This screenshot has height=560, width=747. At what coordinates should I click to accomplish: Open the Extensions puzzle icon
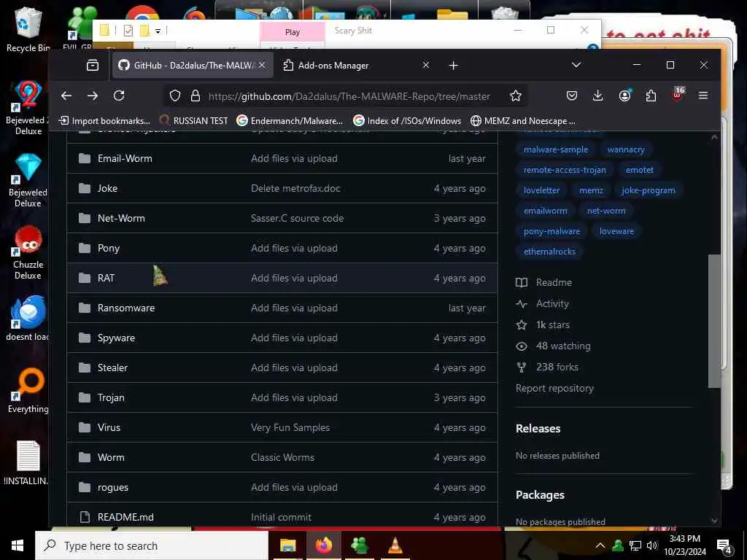651,96
